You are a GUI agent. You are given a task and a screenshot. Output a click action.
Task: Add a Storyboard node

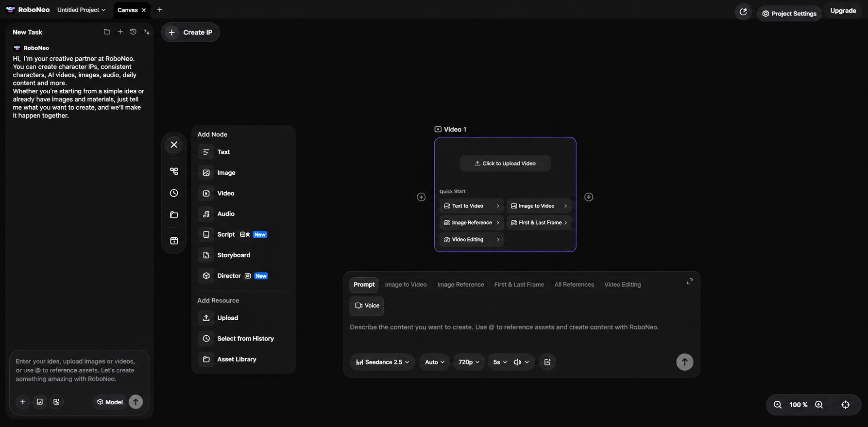tap(243, 255)
